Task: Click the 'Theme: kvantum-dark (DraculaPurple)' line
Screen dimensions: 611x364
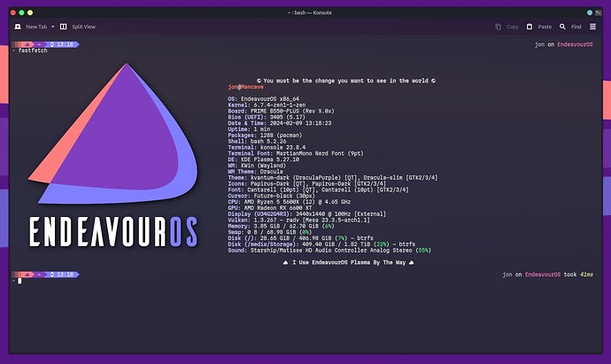Action: [x=333, y=178]
